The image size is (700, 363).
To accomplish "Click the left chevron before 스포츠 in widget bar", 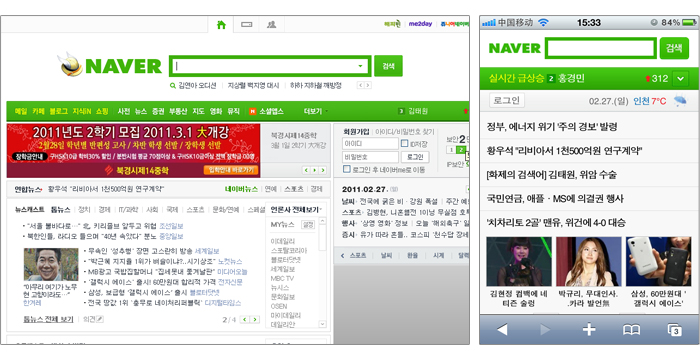I will (x=342, y=255).
